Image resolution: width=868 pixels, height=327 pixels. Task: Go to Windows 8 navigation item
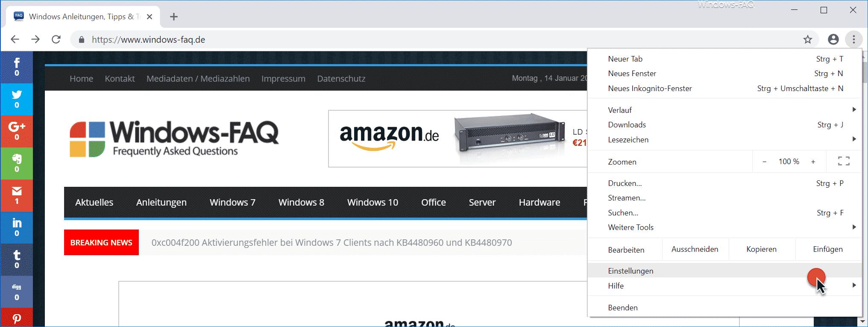point(301,202)
